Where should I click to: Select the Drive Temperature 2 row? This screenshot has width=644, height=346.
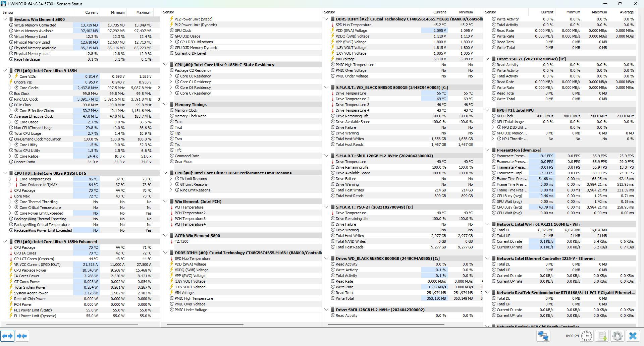[x=352, y=99]
